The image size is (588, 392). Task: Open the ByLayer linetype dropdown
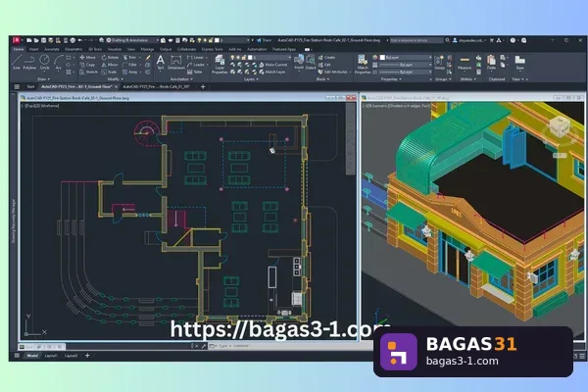[406, 72]
